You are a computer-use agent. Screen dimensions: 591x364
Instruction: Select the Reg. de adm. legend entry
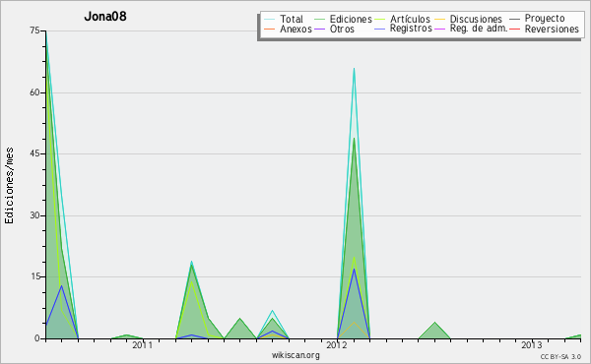(x=471, y=29)
